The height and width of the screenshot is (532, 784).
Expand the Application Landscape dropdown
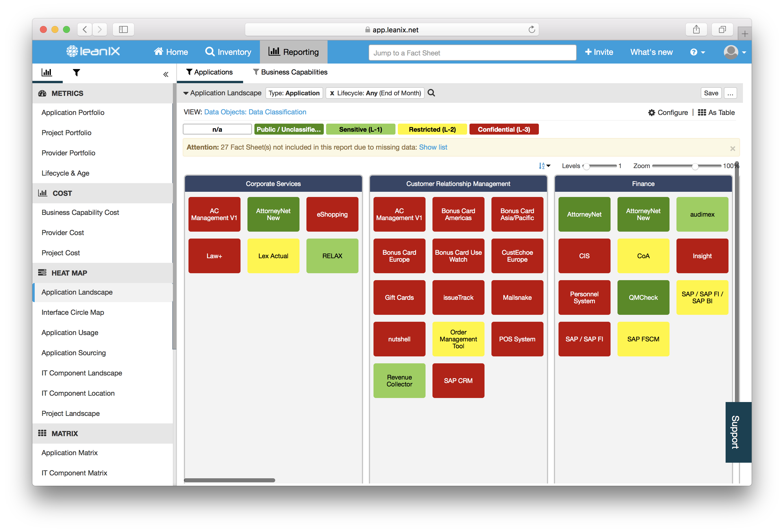tap(222, 93)
